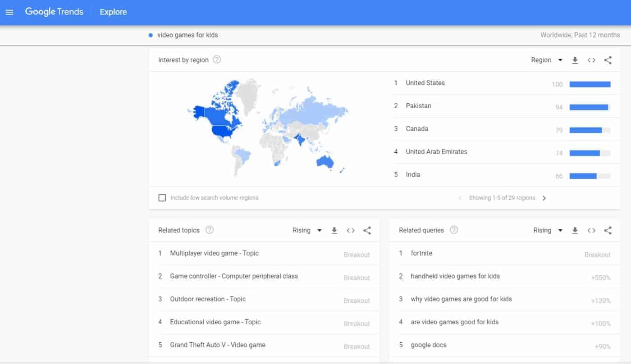Open Google Trends home via the logo
Viewport: 631px width, 364px height.
pyautogui.click(x=54, y=12)
